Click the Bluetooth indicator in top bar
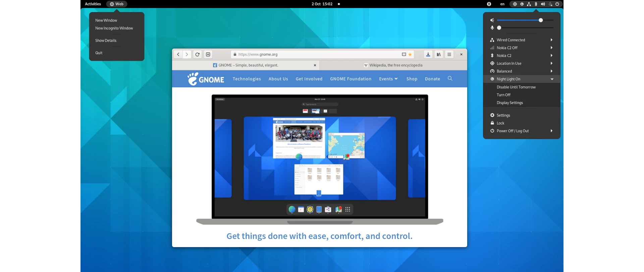 [536, 4]
